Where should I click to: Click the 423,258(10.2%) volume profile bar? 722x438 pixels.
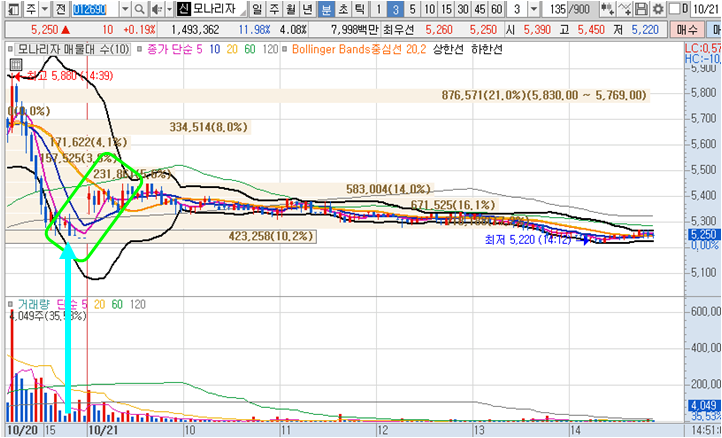pos(161,237)
